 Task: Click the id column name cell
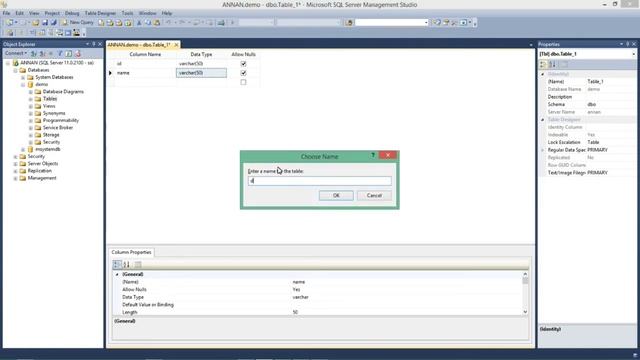coord(145,64)
